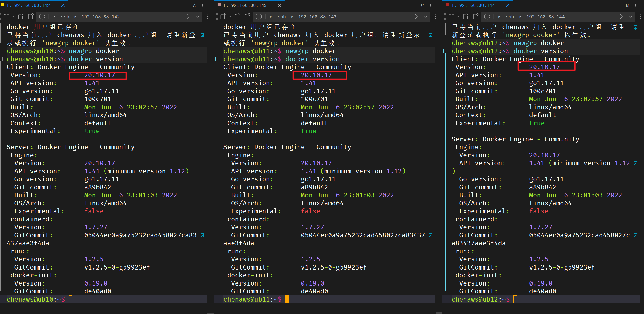Expand new session dropdown arrow in 192.168.88.142 pane
Image resolution: width=644 pixels, height=314 pixels.
[x=13, y=17]
